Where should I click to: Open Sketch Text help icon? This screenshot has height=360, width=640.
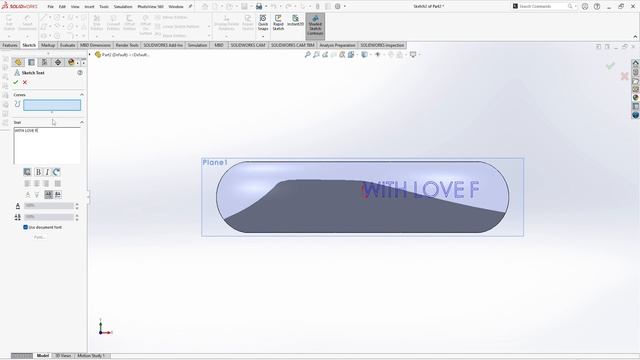click(80, 72)
